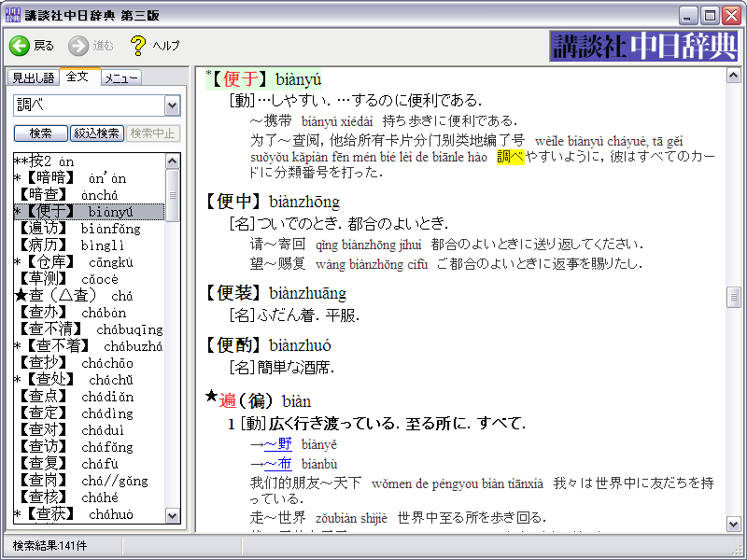Click the 絞込検索 button
This screenshot has width=747, height=560.
97,133
